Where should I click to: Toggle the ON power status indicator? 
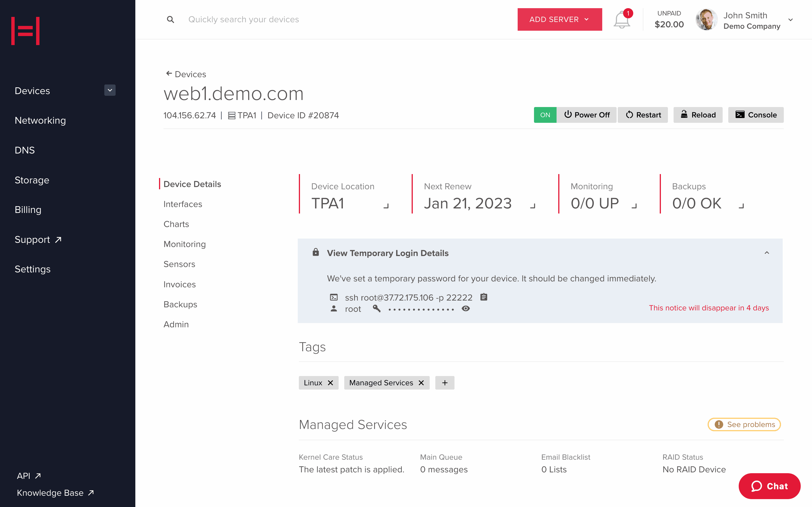[544, 114]
